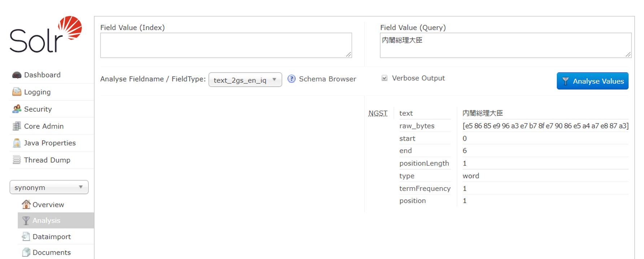Viewport: 644px width, 259px height.
Task: Open Dataimport for the synonym core
Action: click(52, 237)
